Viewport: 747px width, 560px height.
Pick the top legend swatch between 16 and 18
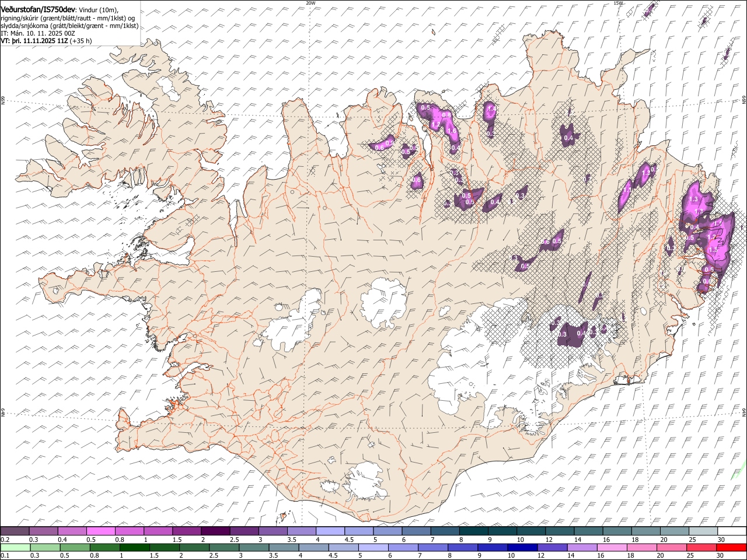pos(617,531)
